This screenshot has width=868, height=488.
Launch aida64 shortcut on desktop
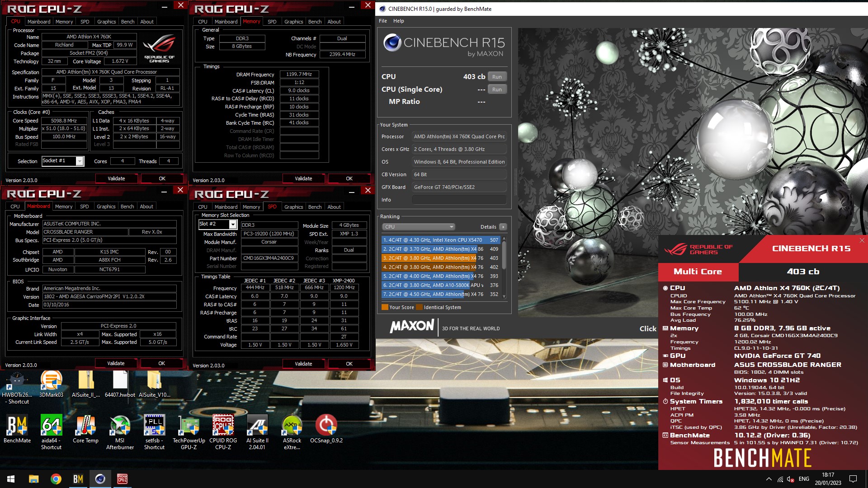pyautogui.click(x=51, y=432)
